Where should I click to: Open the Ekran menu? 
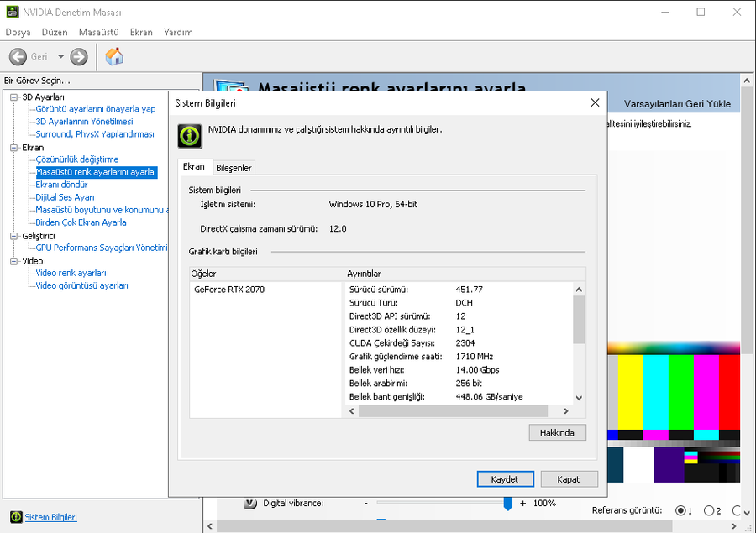coord(141,32)
